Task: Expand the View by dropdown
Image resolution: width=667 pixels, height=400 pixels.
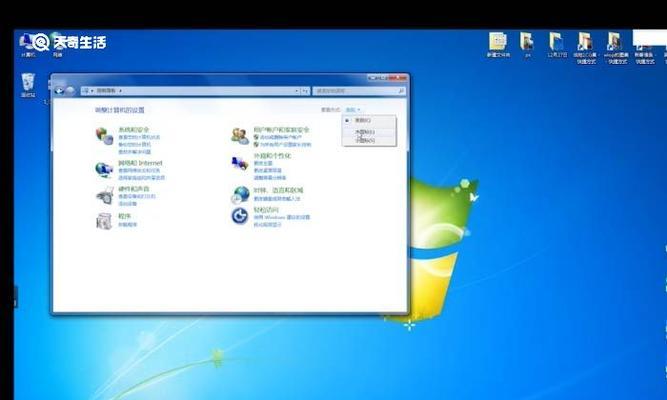Action: [x=352, y=108]
